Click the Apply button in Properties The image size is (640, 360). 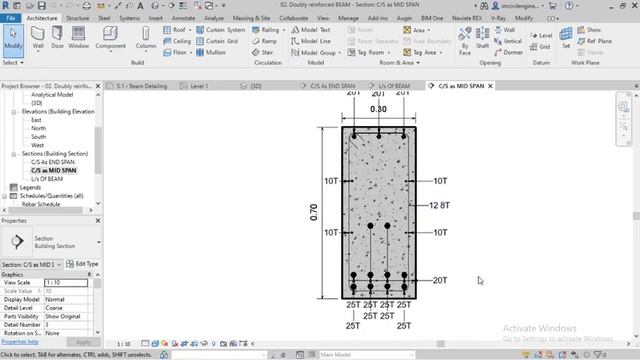(83, 342)
